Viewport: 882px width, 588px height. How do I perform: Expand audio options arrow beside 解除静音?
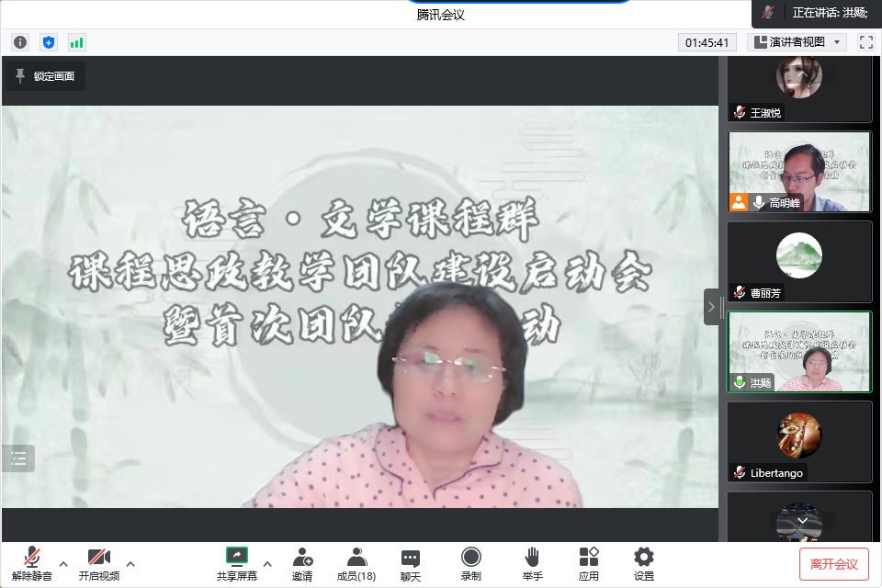pos(63,563)
